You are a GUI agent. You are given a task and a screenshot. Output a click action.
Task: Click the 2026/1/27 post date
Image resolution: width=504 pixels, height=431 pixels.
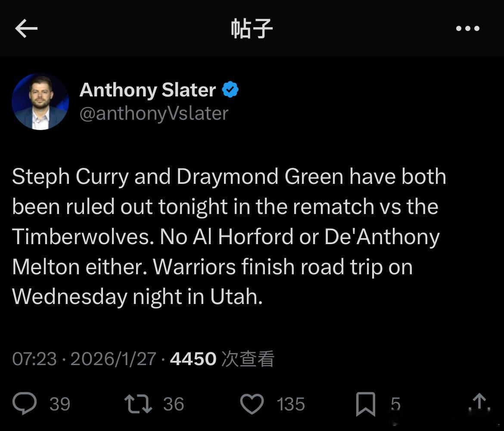(x=113, y=359)
